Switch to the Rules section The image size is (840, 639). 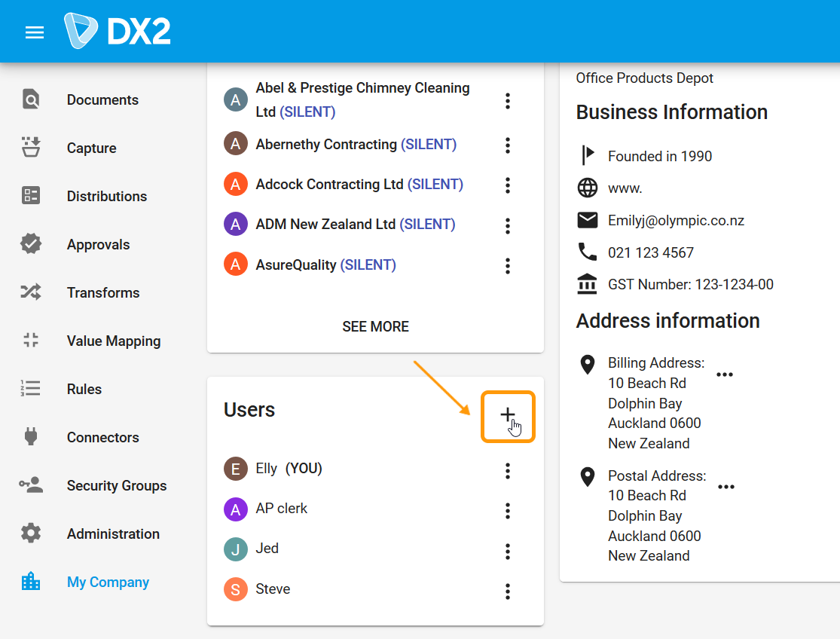click(30, 388)
